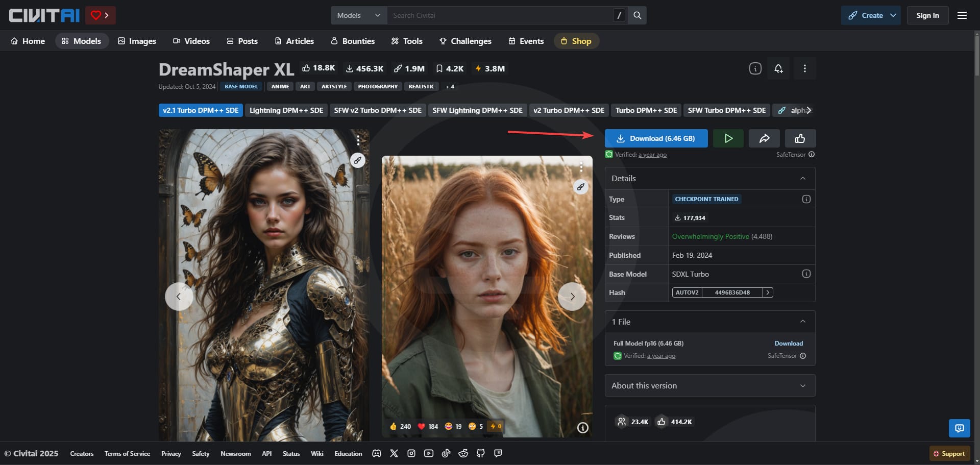Open Civitai's Discord from the footer icon

377,453
